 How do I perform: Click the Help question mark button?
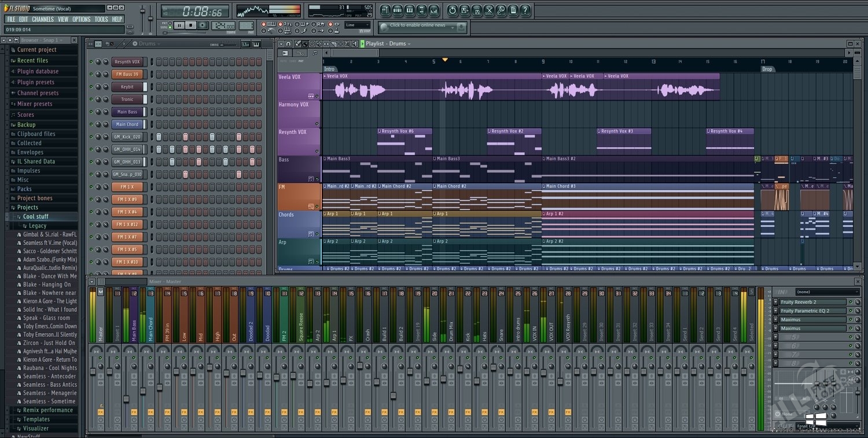525,10
